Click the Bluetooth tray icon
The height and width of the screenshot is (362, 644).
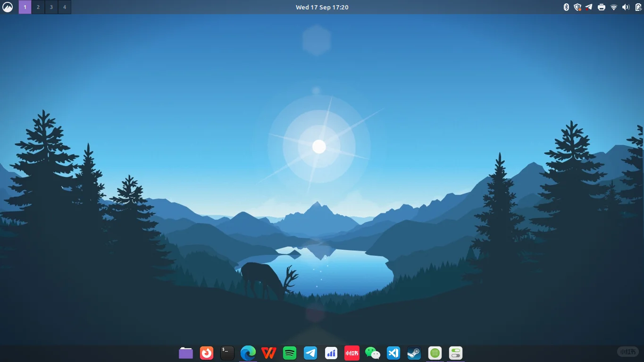coord(566,7)
